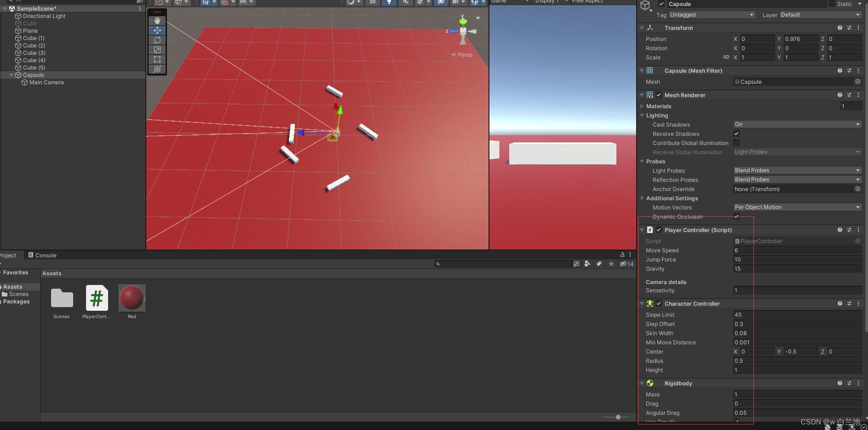The height and width of the screenshot is (430, 868).
Task: Open Motion Vectors dropdown
Action: [798, 207]
